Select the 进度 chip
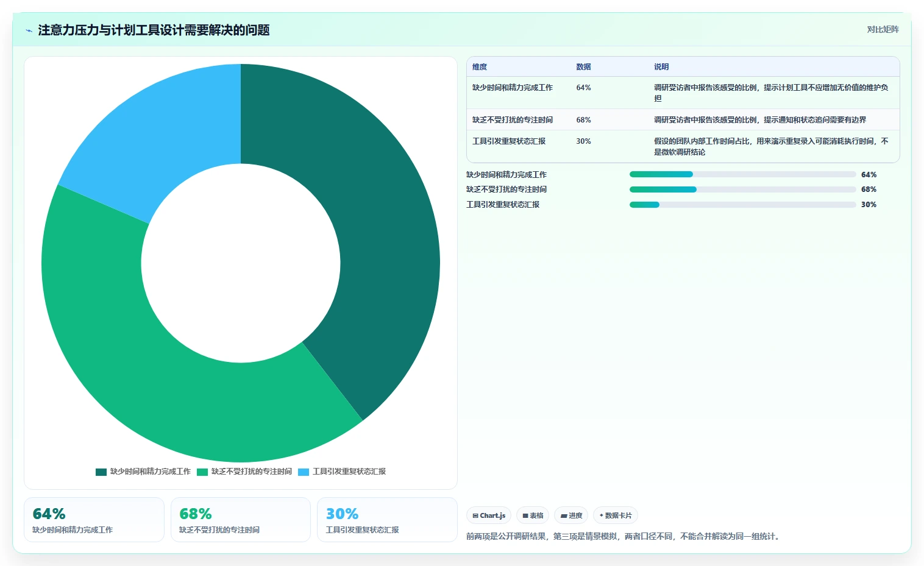The image size is (924, 566). (571, 515)
